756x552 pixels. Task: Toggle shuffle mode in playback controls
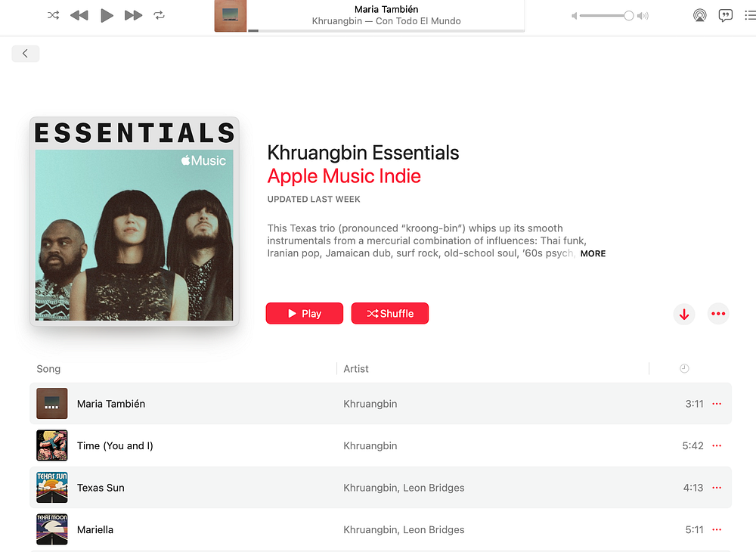tap(54, 15)
